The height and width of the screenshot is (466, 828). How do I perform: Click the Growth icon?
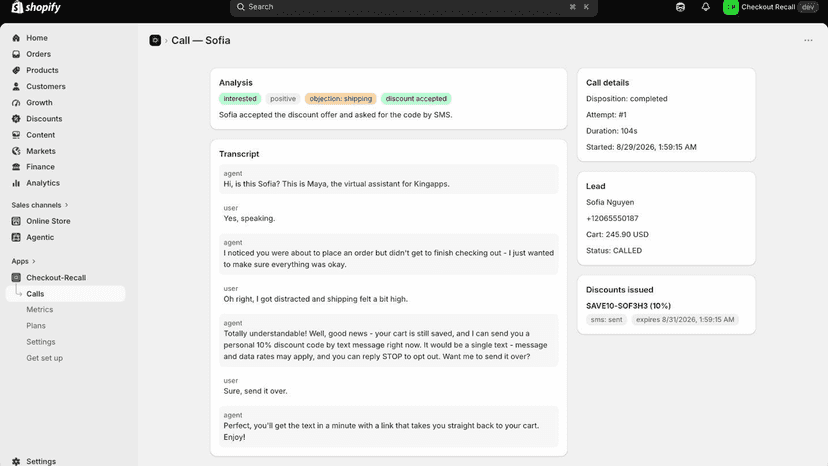point(16,102)
